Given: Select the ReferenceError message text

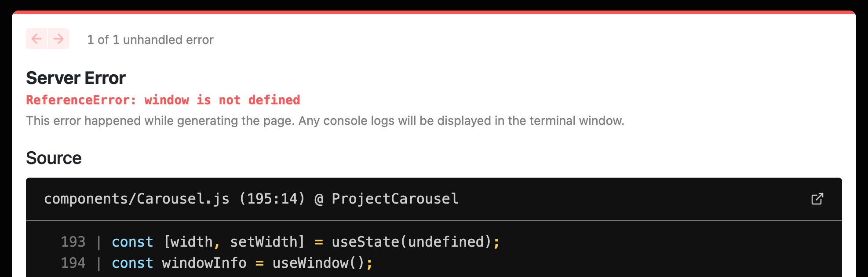Looking at the screenshot, I should click(x=163, y=100).
